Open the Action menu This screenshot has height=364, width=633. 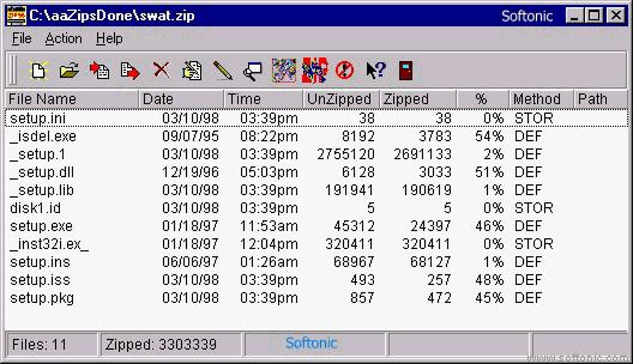[63, 38]
